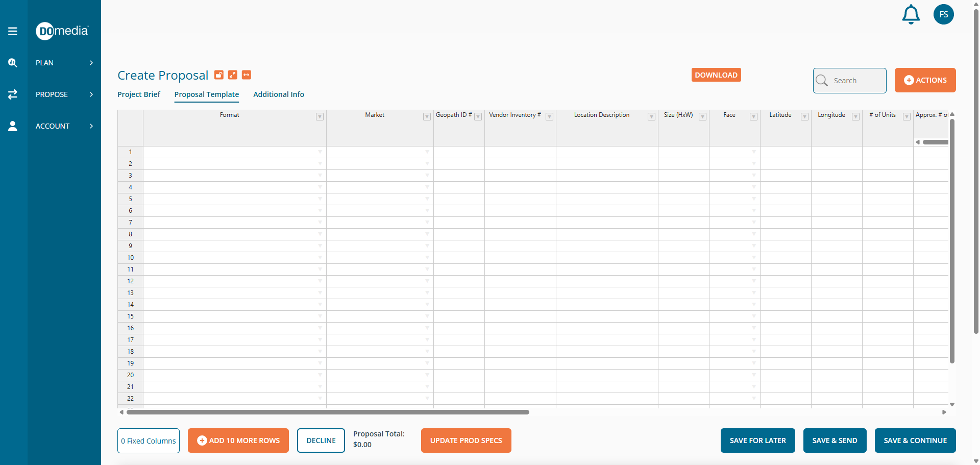Click the grid's horizontal scrollbar thumb

click(x=328, y=412)
